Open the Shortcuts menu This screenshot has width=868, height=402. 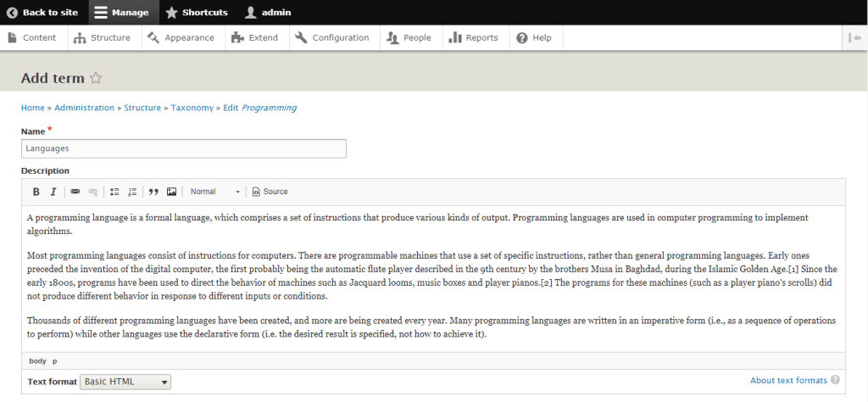coord(197,12)
